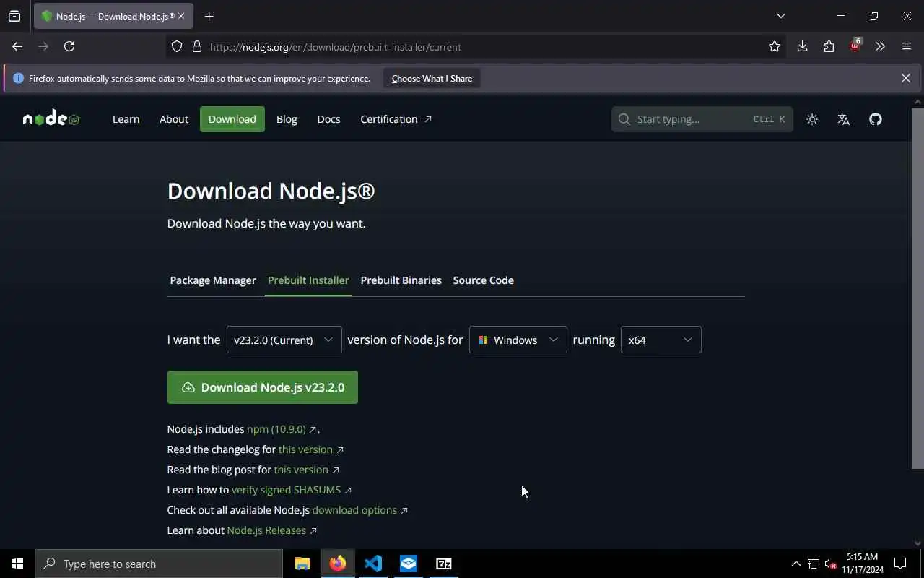Expand the Windows platform dropdown
Image resolution: width=924 pixels, height=578 pixels.
518,340
